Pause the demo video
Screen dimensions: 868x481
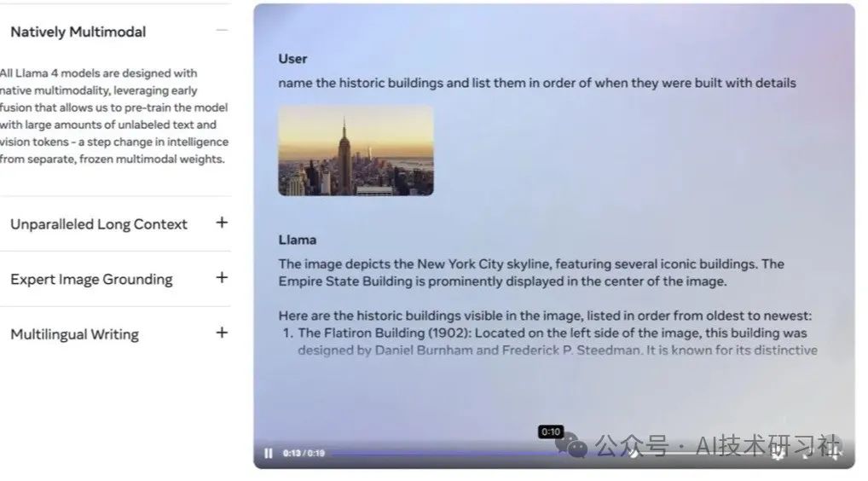269,454
